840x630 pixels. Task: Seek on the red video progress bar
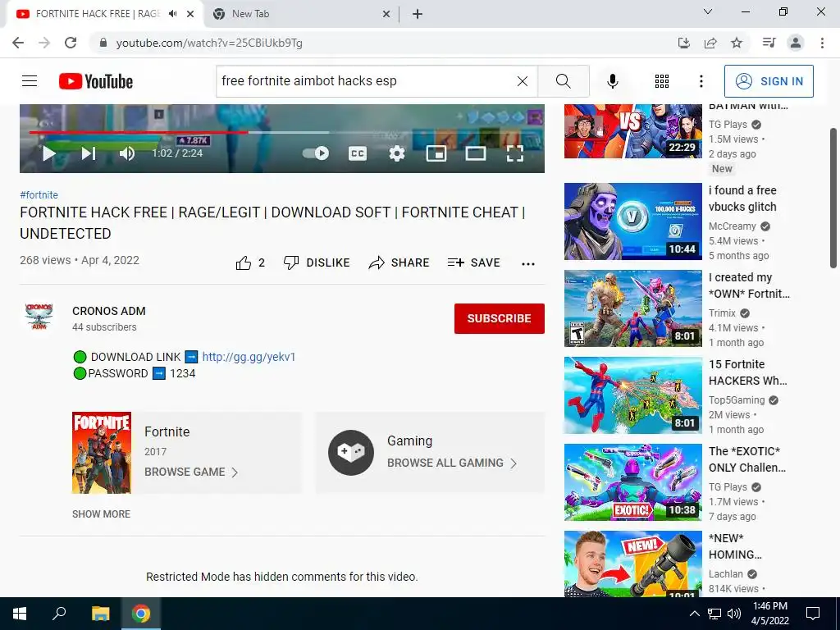coord(139,132)
